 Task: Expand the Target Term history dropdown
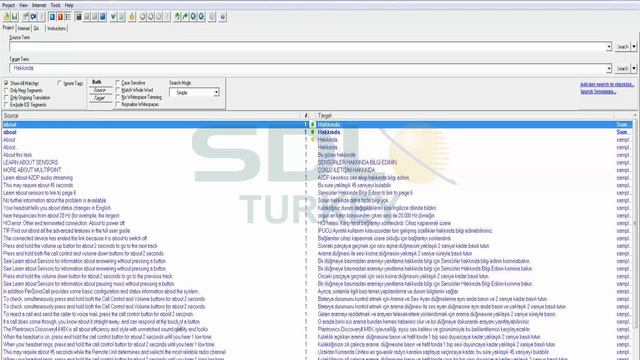609,69
